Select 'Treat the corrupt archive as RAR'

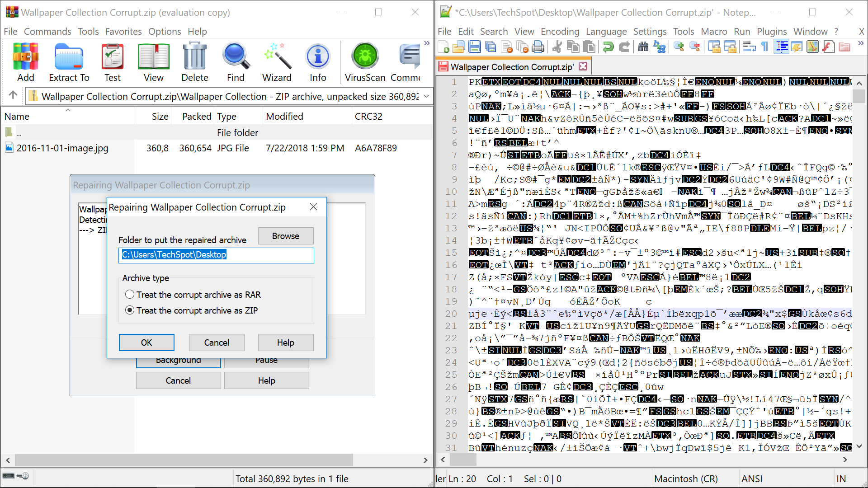point(129,294)
